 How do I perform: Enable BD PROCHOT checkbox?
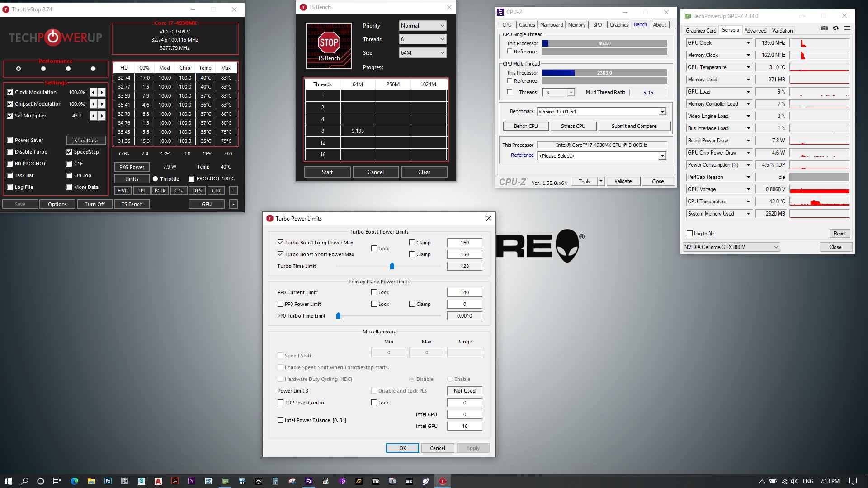coord(10,164)
